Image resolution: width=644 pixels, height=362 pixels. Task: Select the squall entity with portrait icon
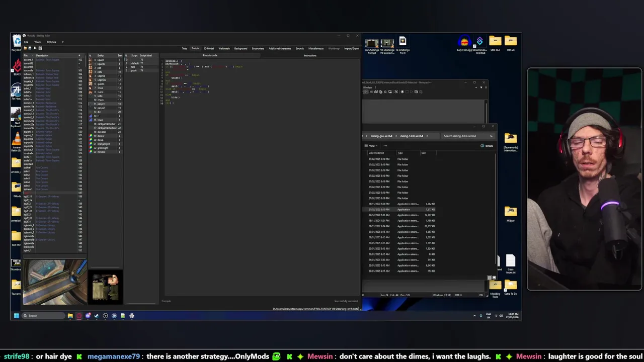[106, 60]
